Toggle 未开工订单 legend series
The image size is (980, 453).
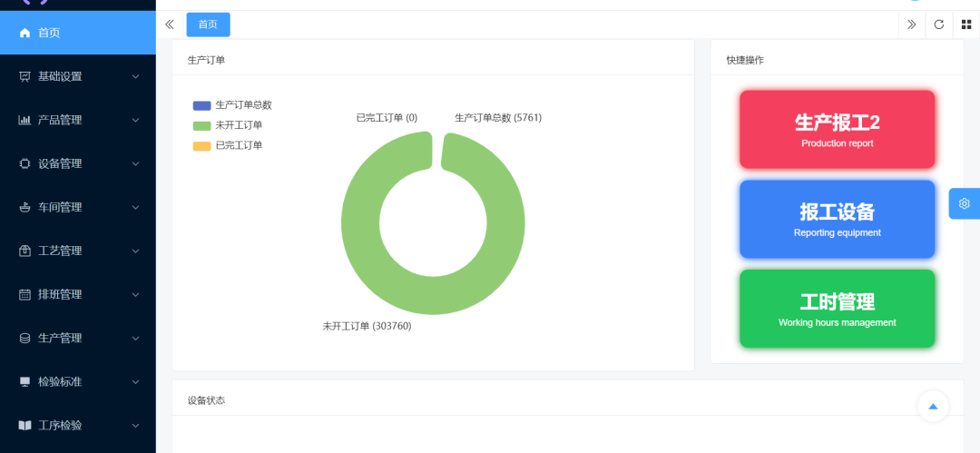(201, 125)
